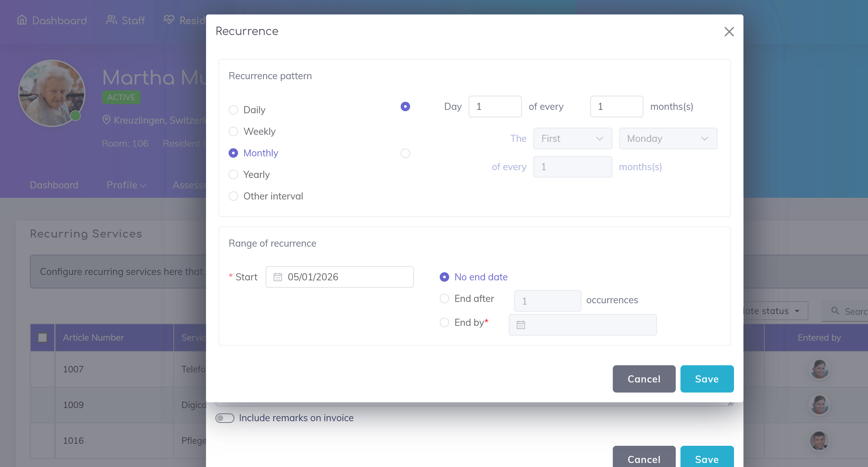868x467 pixels.
Task: Choose End after occurrences option
Action: pyautogui.click(x=444, y=299)
